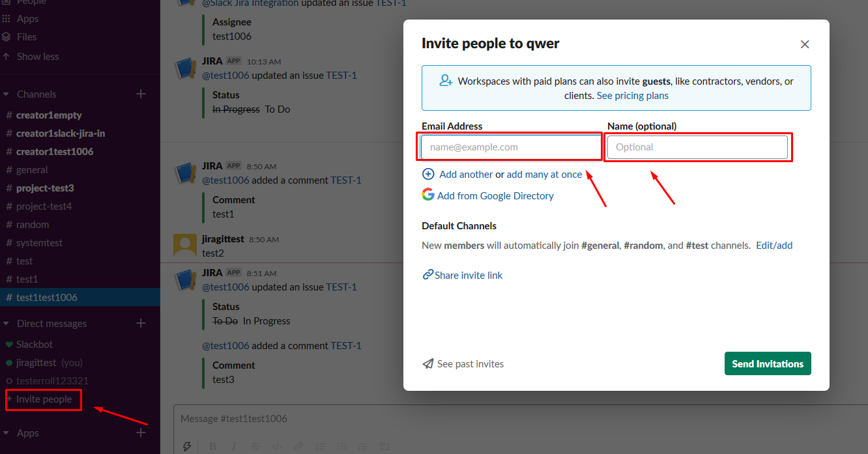Click the chain icon for Share invite link
Image resolution: width=868 pixels, height=454 pixels.
tap(427, 275)
